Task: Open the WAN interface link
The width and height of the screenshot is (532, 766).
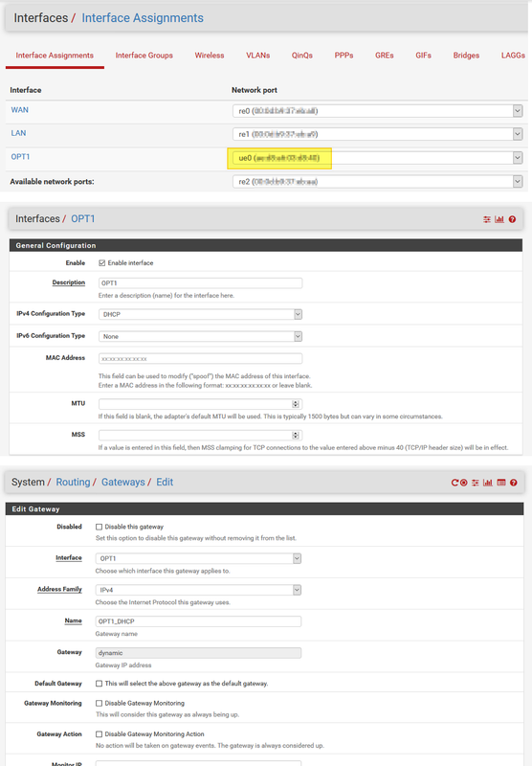Action: 19,110
